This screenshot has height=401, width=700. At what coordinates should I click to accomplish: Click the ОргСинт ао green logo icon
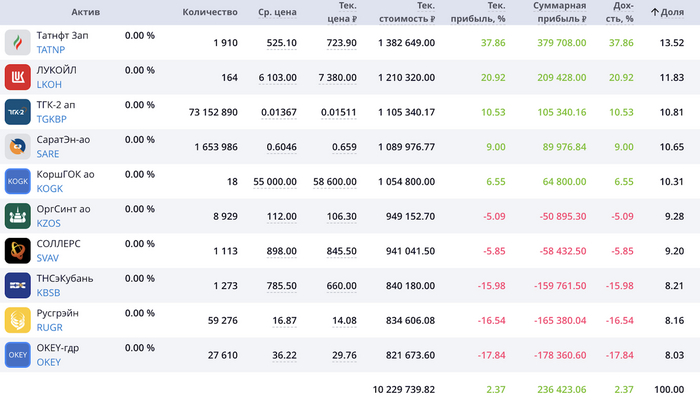19,215
